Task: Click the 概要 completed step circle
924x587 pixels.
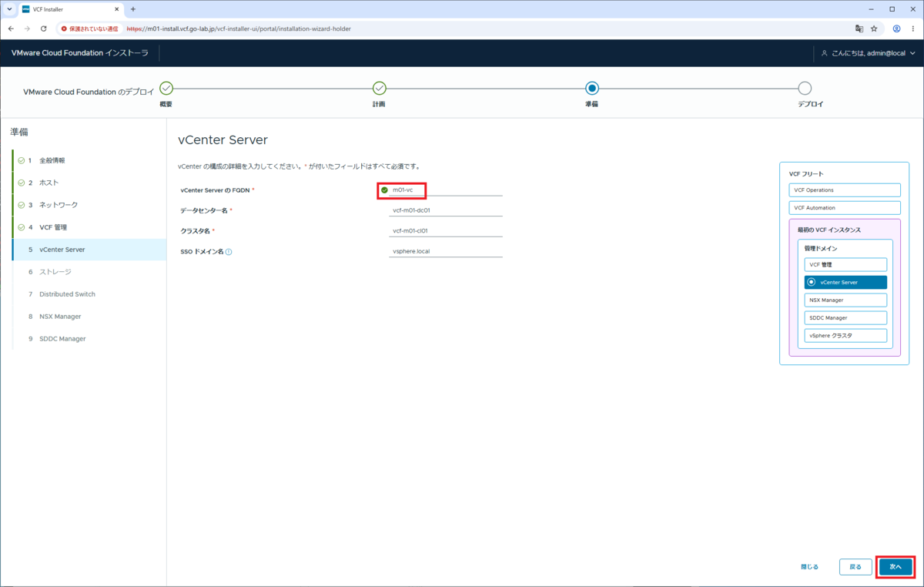Action: click(166, 89)
